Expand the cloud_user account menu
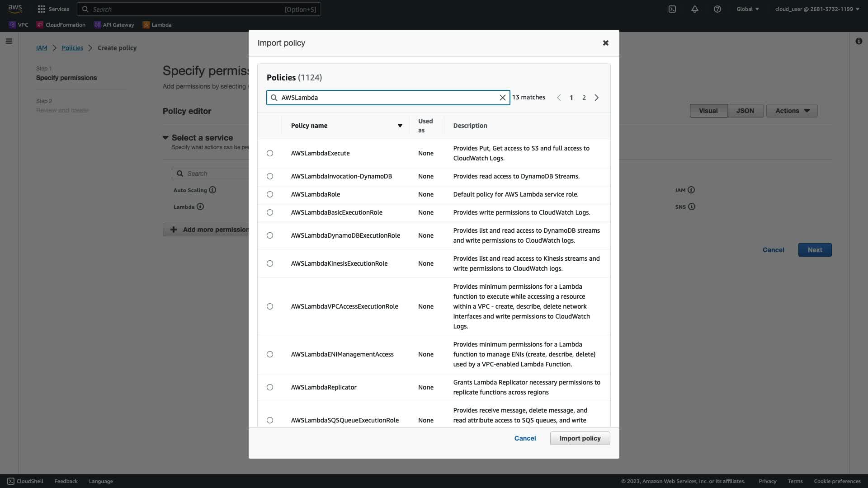 [817, 9]
